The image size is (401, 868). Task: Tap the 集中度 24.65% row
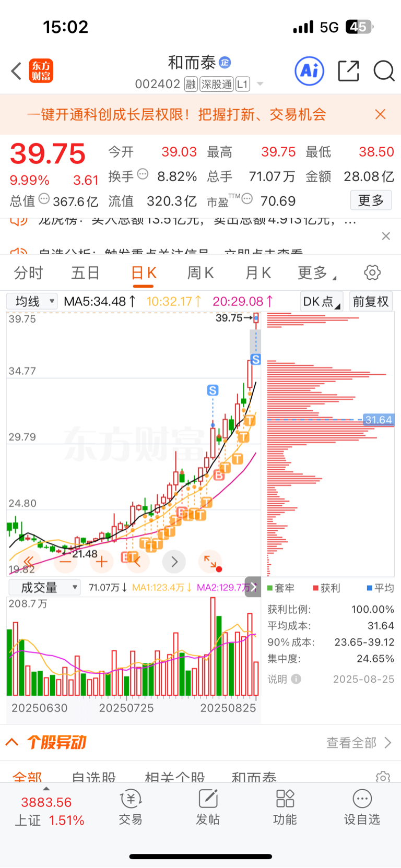(x=331, y=658)
